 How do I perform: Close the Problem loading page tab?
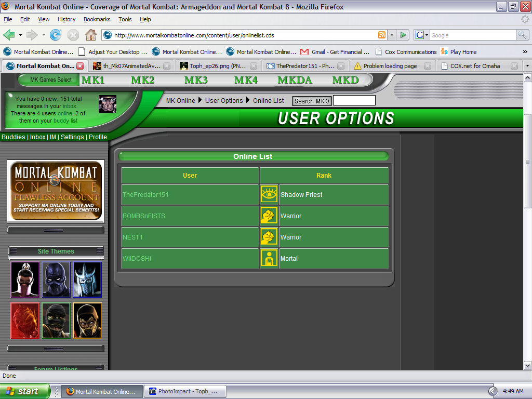click(428, 66)
